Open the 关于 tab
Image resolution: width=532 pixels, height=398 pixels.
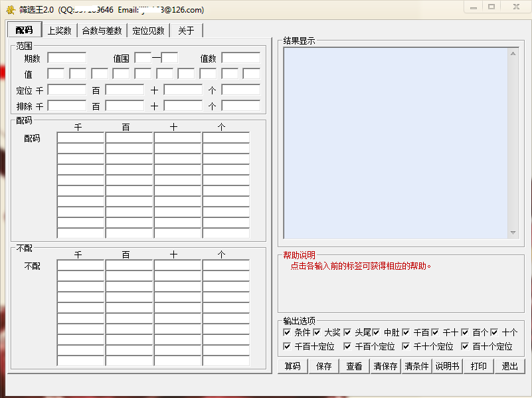pyautogui.click(x=186, y=31)
